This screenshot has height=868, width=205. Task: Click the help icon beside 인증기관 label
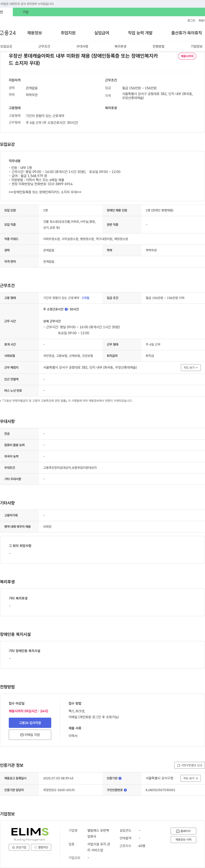[x=120, y=778]
